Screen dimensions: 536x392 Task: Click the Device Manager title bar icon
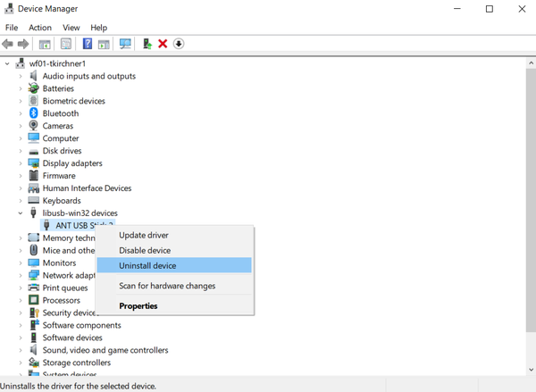point(9,8)
